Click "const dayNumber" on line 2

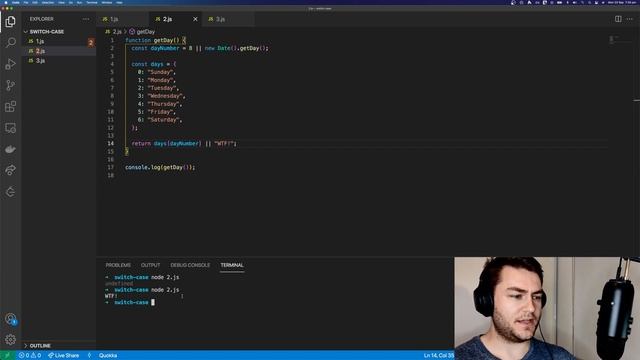(155, 48)
